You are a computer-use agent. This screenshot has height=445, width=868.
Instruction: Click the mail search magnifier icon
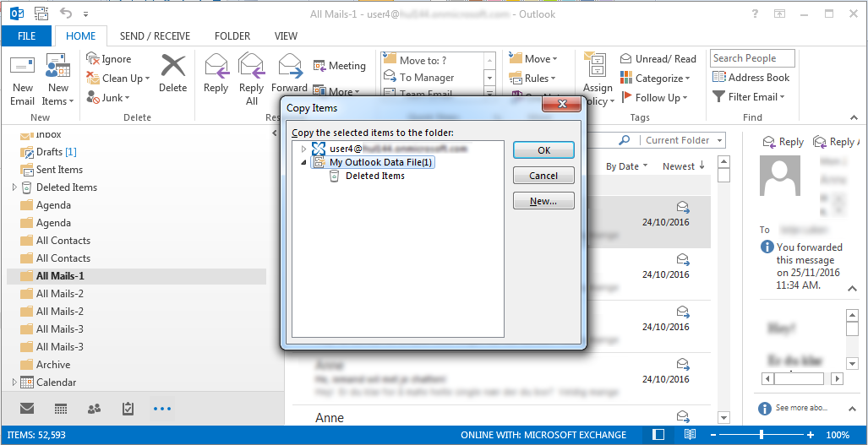(x=624, y=140)
